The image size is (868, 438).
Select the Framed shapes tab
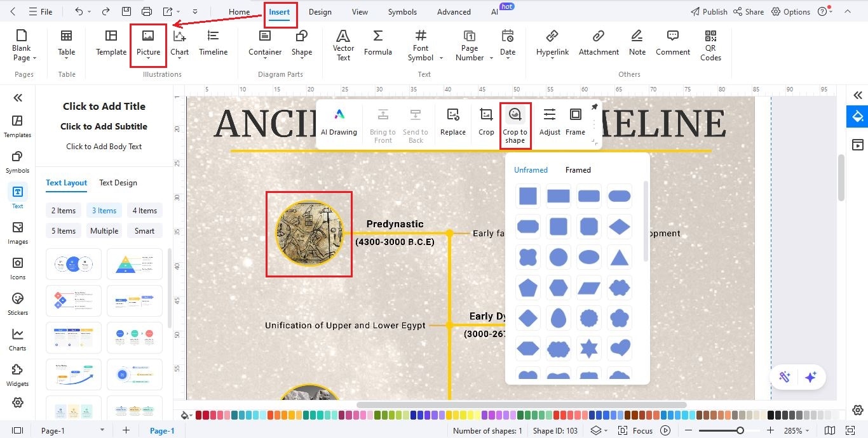point(578,170)
